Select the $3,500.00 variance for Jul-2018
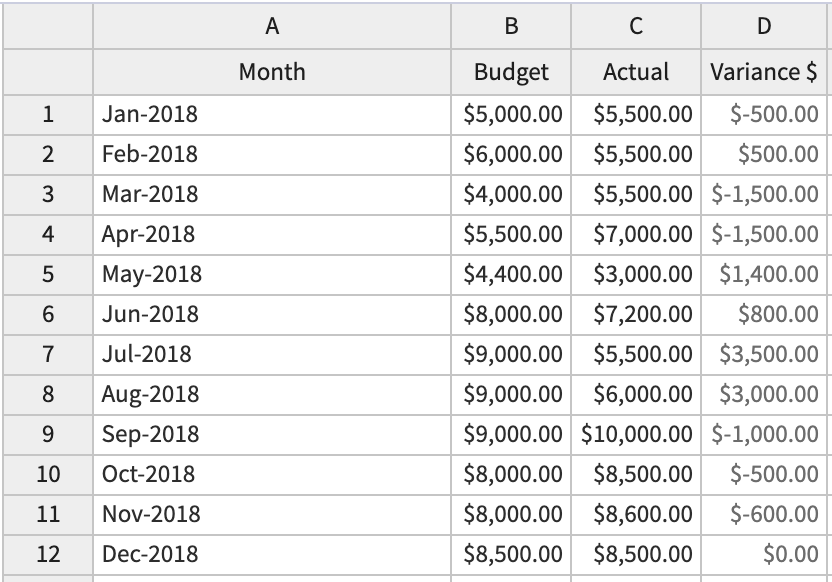 [766, 353]
